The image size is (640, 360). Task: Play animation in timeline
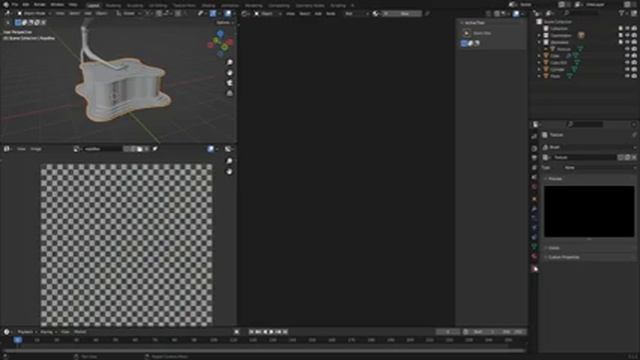[x=272, y=332]
